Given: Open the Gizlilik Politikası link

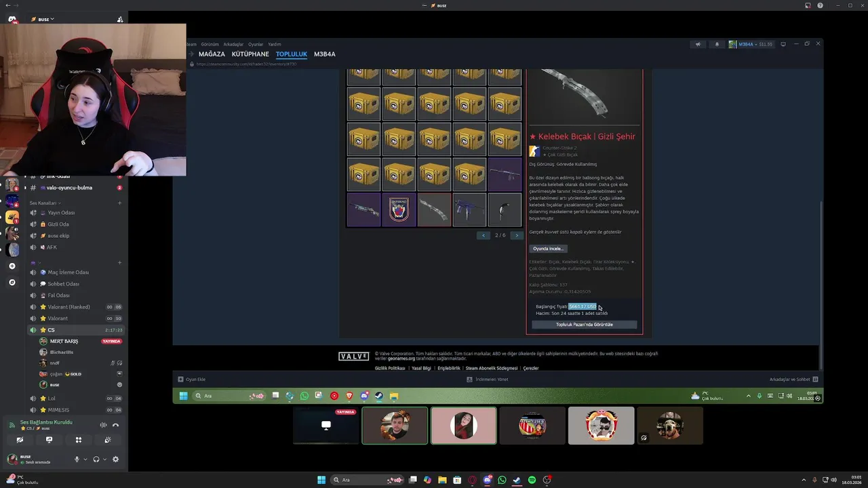Looking at the screenshot, I should (390, 368).
